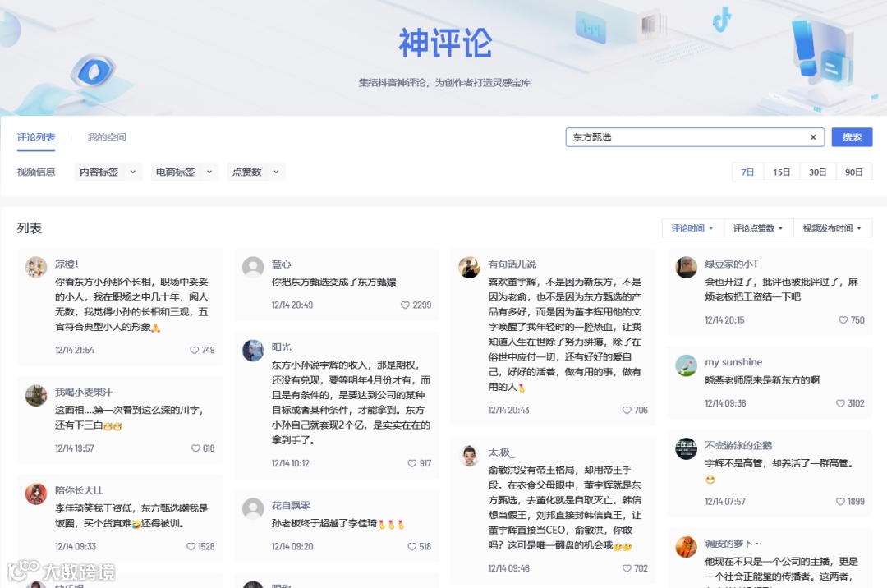887x588 pixels.
Task: Like the 慧心 comment with 2299 likes
Action: (x=405, y=305)
